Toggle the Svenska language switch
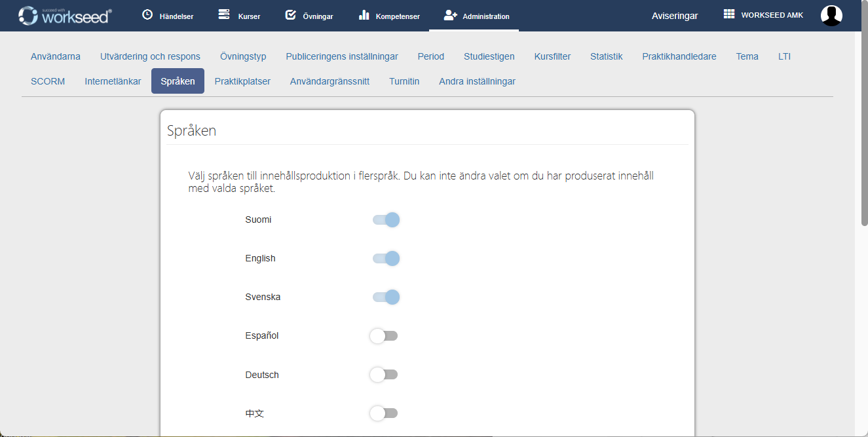The width and height of the screenshot is (868, 437). pyautogui.click(x=386, y=297)
